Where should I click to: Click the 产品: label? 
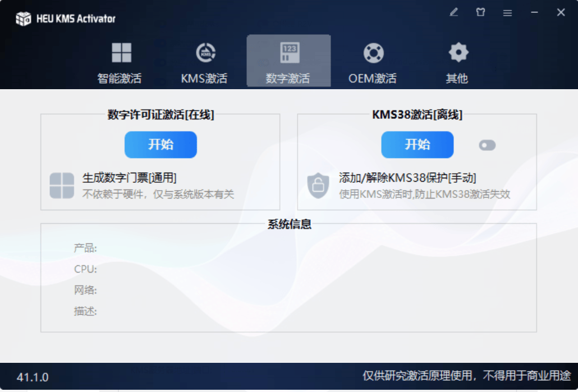pyautogui.click(x=85, y=248)
